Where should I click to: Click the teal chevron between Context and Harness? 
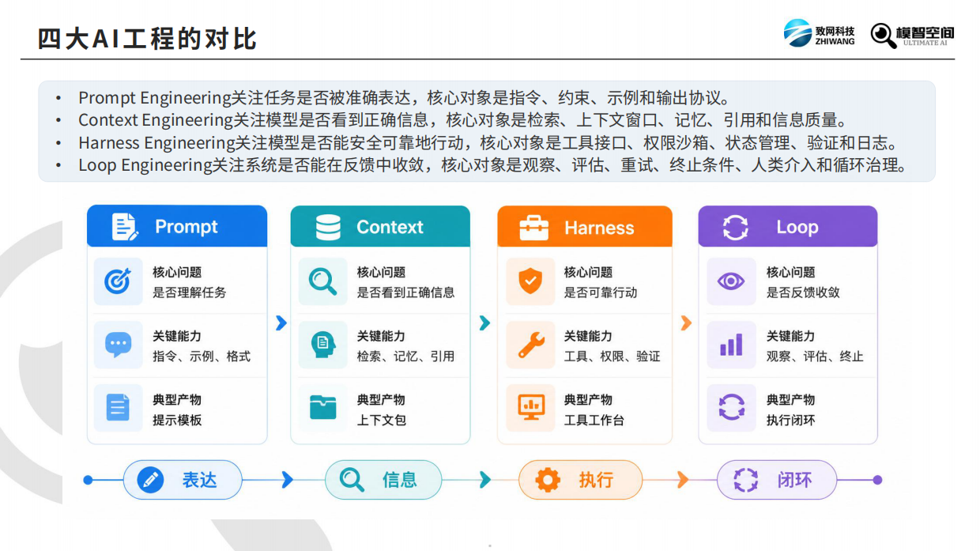pos(484,323)
